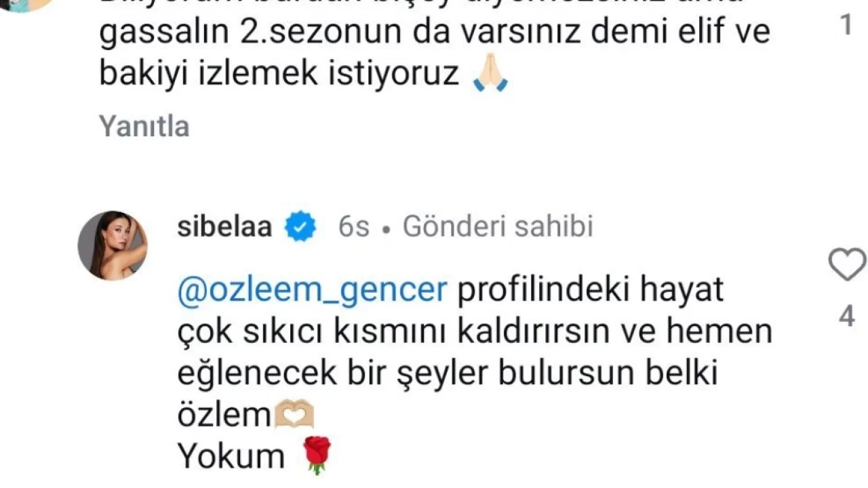Click the 6s timestamp on the reply

tap(354, 227)
